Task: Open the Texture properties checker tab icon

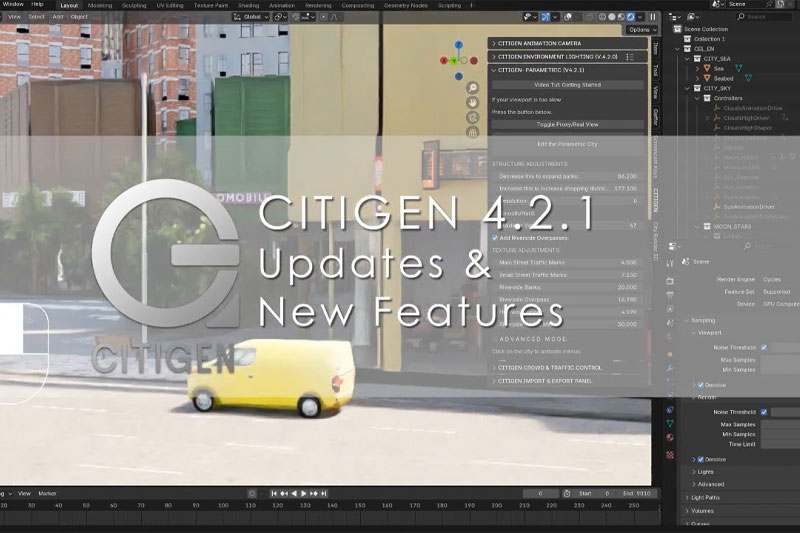Action: click(x=670, y=454)
